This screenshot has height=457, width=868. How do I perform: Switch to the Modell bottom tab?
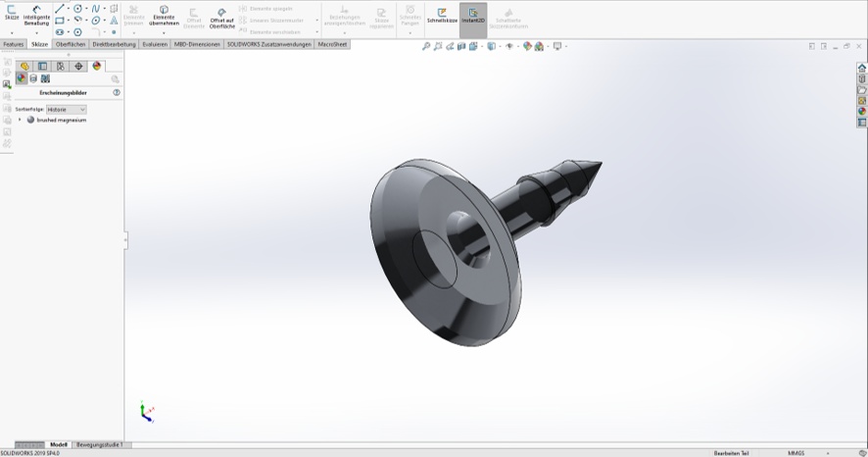pyautogui.click(x=58, y=445)
